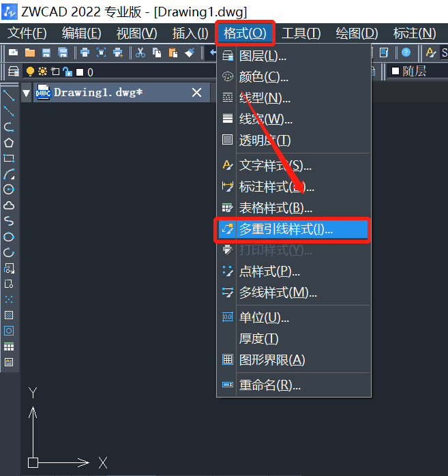Click the 随层 white color swatch

(395, 72)
